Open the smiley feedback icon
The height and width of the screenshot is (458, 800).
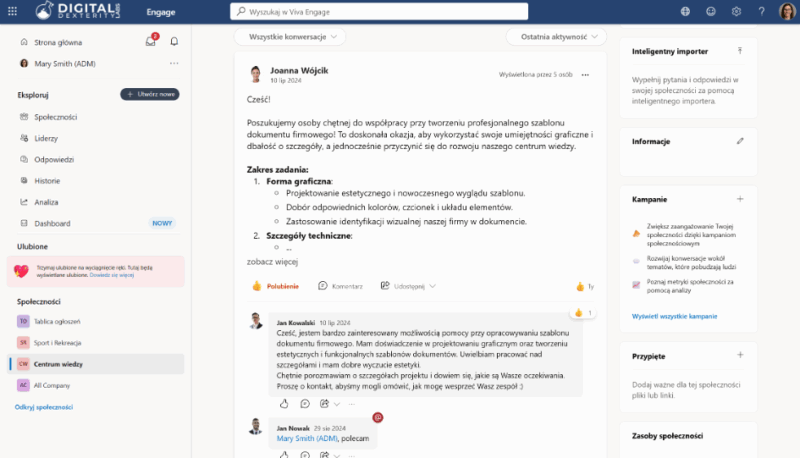(x=711, y=11)
